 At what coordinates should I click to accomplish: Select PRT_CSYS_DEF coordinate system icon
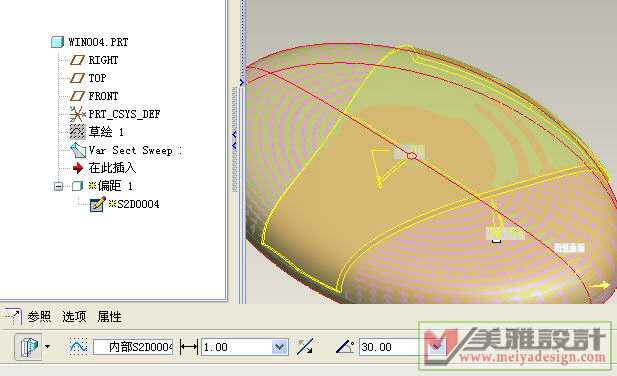point(77,114)
